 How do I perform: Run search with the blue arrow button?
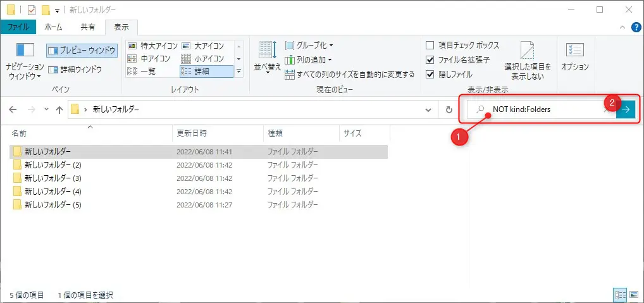(626, 109)
